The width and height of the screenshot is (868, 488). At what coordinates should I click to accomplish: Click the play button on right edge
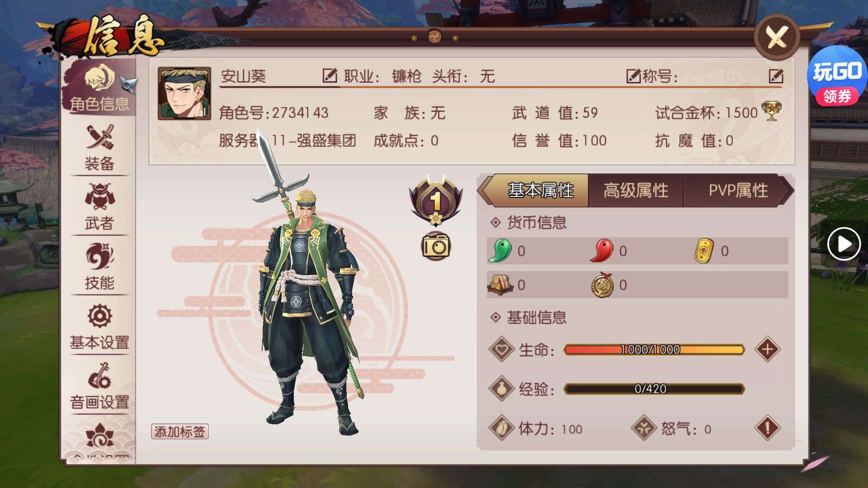(844, 244)
